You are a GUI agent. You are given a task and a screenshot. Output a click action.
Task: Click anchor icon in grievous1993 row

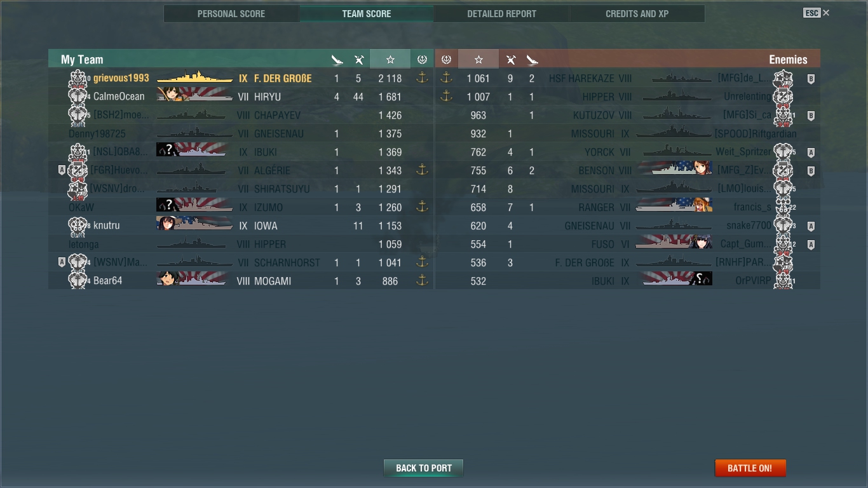(x=422, y=78)
